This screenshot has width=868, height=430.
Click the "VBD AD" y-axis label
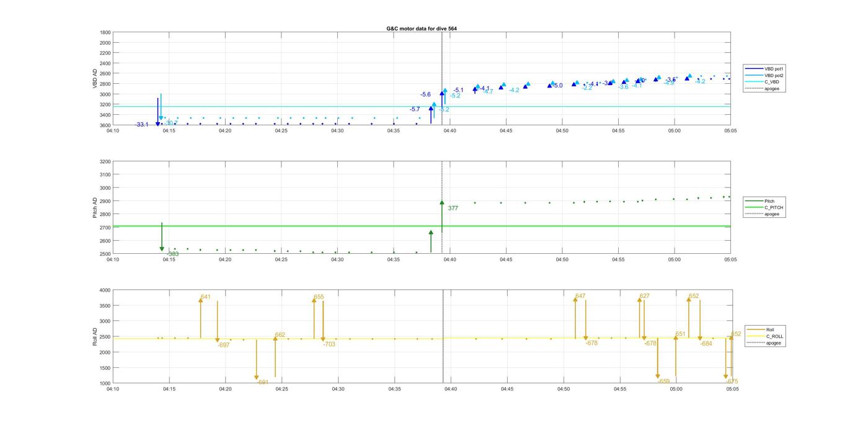coord(95,79)
